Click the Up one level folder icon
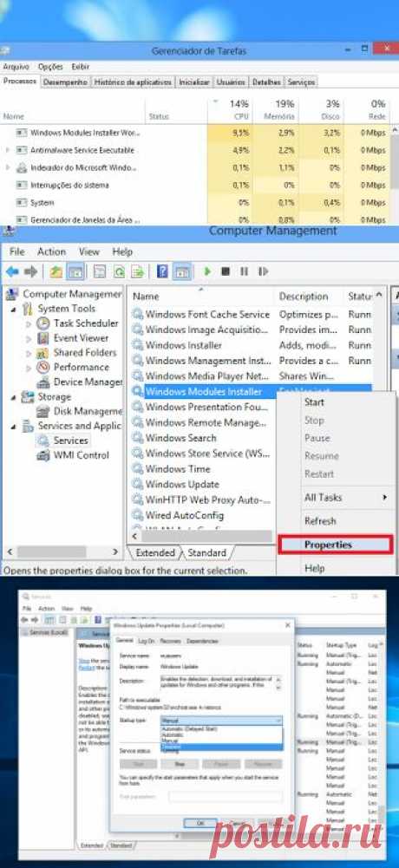Screen dimensions: 399x868 [56, 271]
